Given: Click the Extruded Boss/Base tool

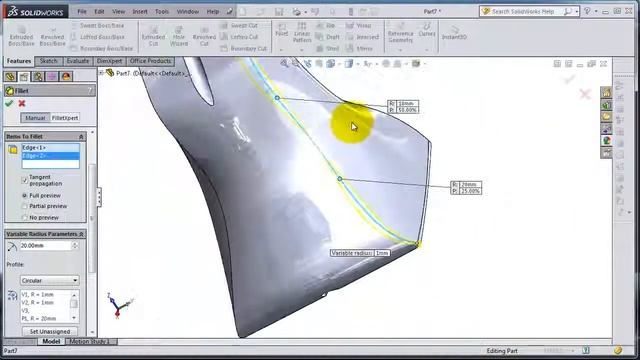Looking at the screenshot, I should [x=21, y=36].
